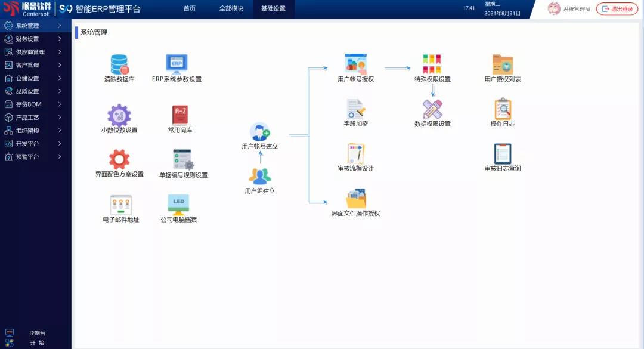The image size is (644, 349).
Task: Open 审核流程设计 clipboard icon
Action: (x=355, y=154)
